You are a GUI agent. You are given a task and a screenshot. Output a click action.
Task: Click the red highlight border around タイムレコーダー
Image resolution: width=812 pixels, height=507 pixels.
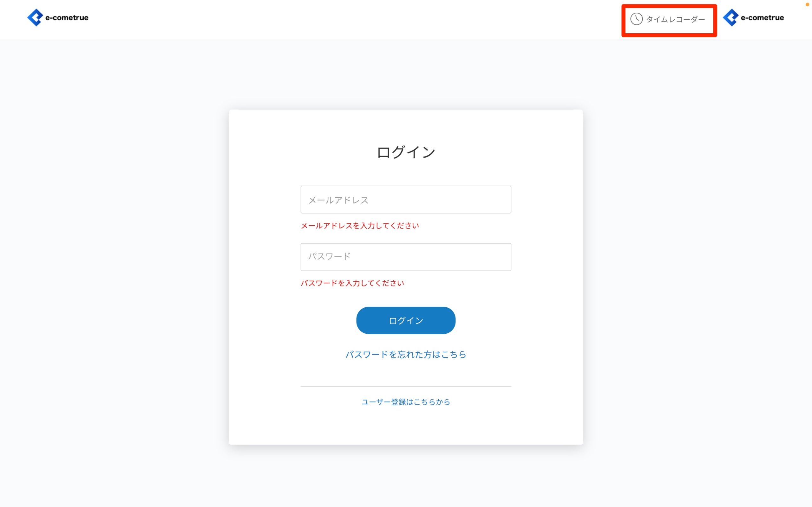pos(669,6)
